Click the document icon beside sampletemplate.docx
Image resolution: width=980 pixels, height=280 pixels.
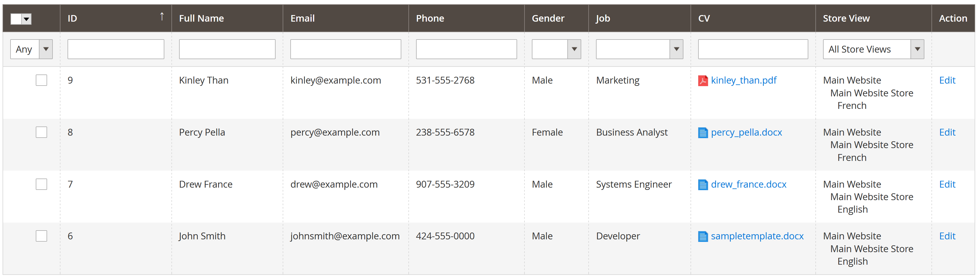[703, 236]
